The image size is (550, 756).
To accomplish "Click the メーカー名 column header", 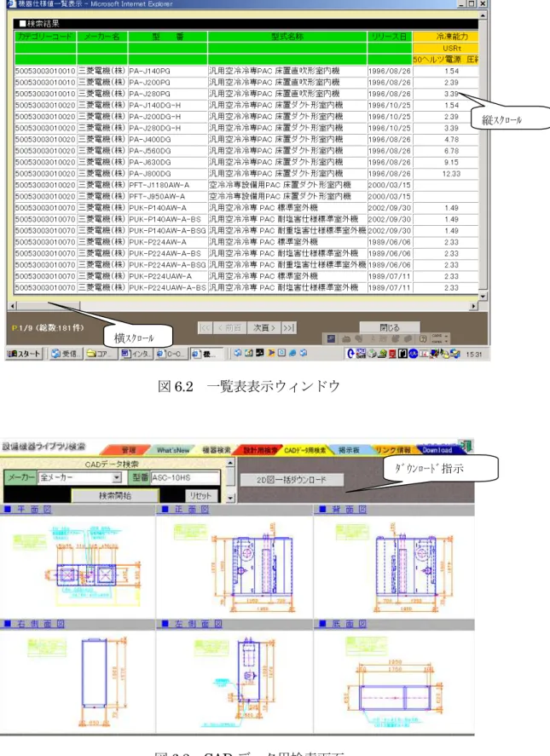I will click(x=102, y=37).
